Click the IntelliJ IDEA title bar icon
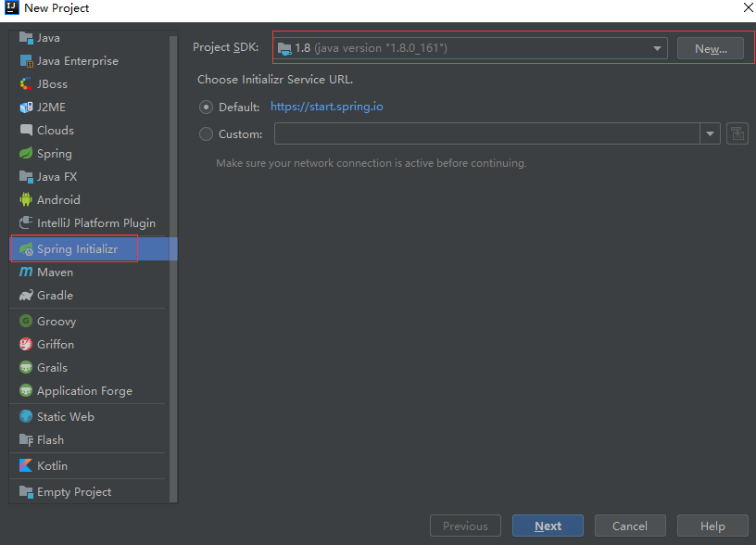The height and width of the screenshot is (545, 756). (11, 7)
